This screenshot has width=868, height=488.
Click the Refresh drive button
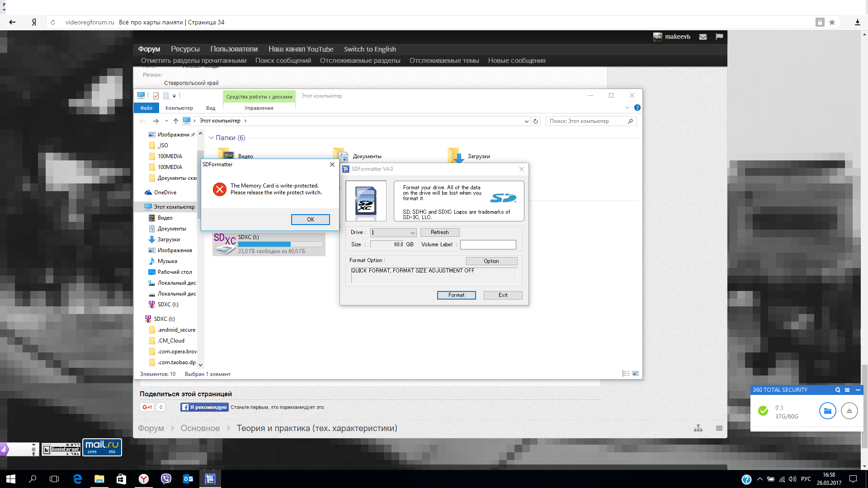coord(439,232)
